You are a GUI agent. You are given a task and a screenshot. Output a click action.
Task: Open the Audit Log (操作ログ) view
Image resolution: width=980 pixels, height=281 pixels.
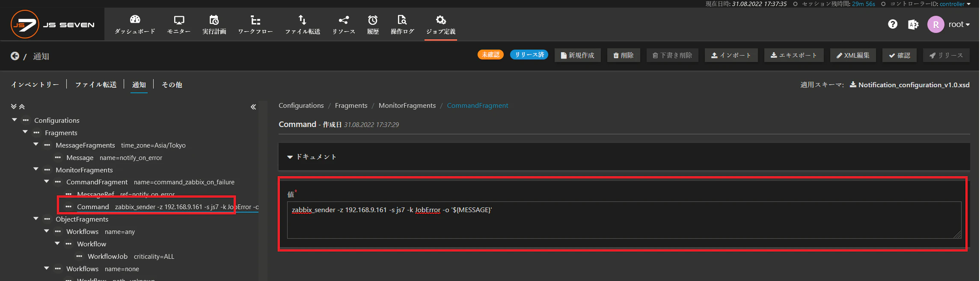402,25
